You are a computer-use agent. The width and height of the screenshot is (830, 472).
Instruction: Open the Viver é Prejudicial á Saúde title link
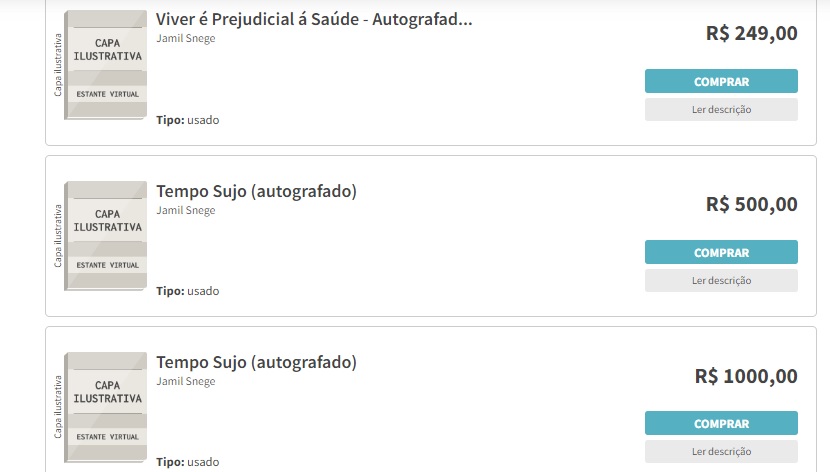[x=314, y=19]
